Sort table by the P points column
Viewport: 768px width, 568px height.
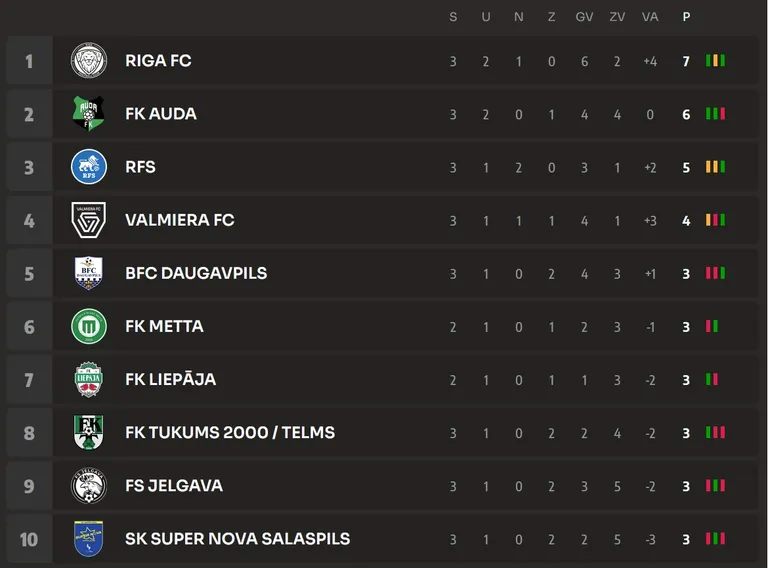click(686, 17)
